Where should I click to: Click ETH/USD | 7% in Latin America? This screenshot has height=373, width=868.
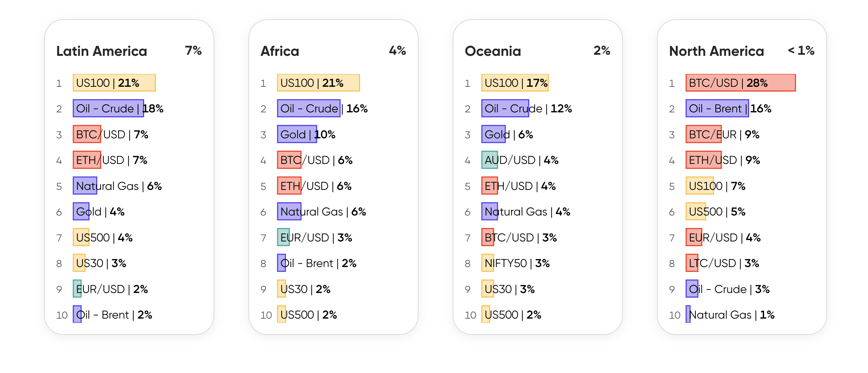[x=110, y=160]
